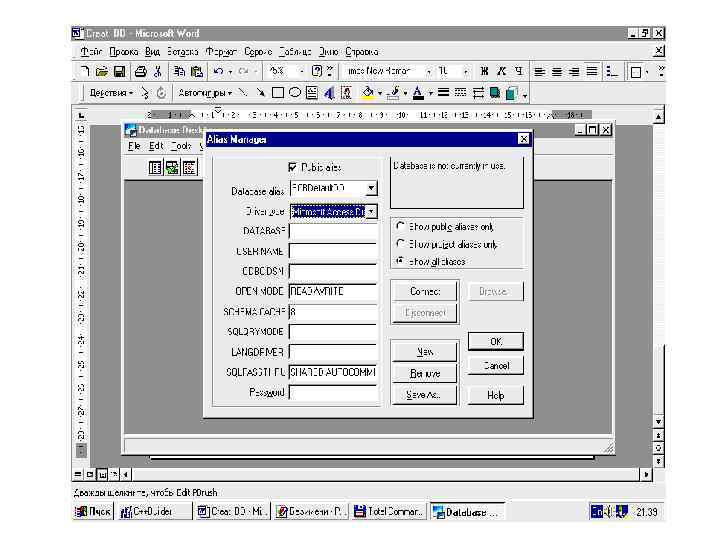Align text right in Word toolbar
Image resolution: width=720 pixels, height=540 pixels.
(x=574, y=72)
